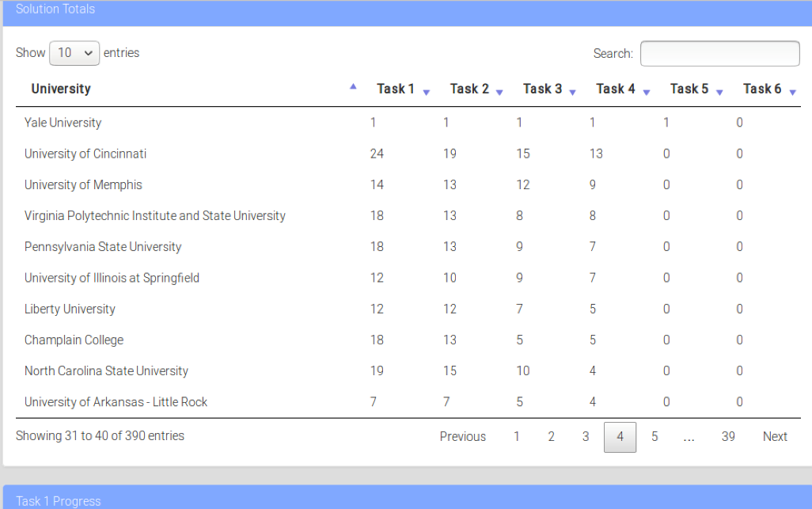
Task: Jump to last page 39
Action: 728,437
